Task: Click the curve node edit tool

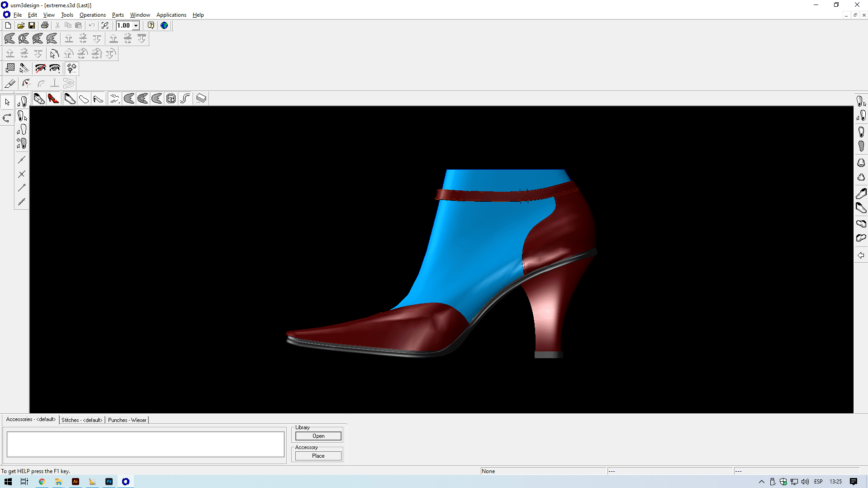Action: [7, 118]
